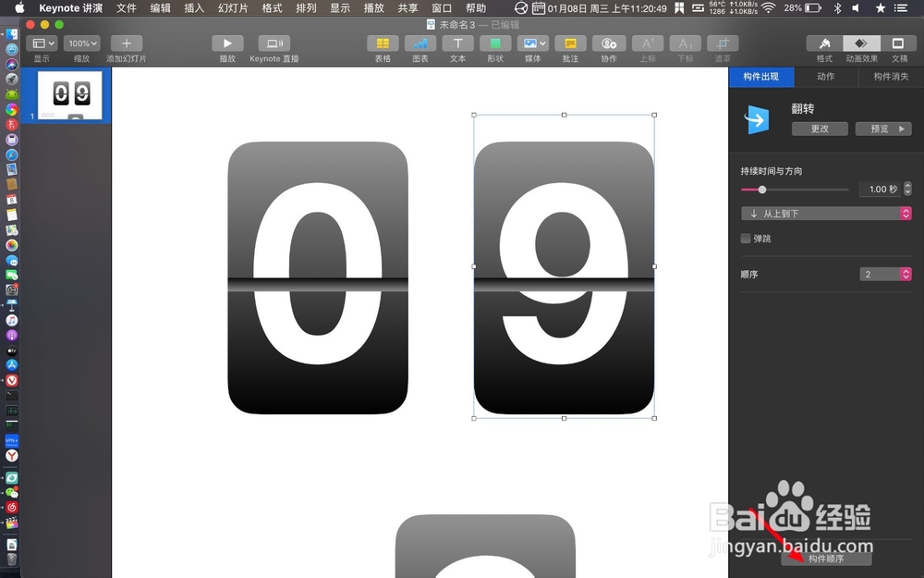Image resolution: width=924 pixels, height=578 pixels.
Task: Select the flip card showing 9
Action: (564, 277)
